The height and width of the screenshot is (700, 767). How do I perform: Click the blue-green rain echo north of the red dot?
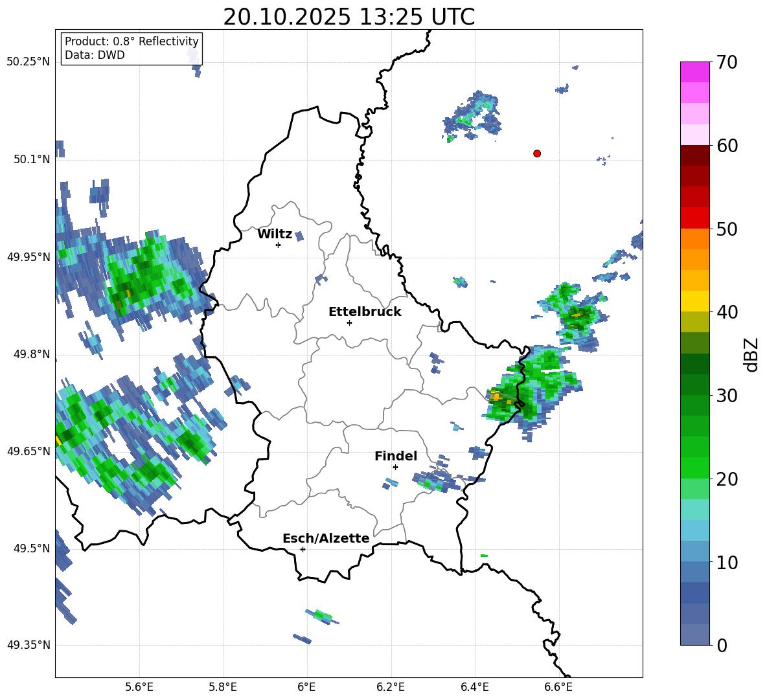pyautogui.click(x=472, y=115)
